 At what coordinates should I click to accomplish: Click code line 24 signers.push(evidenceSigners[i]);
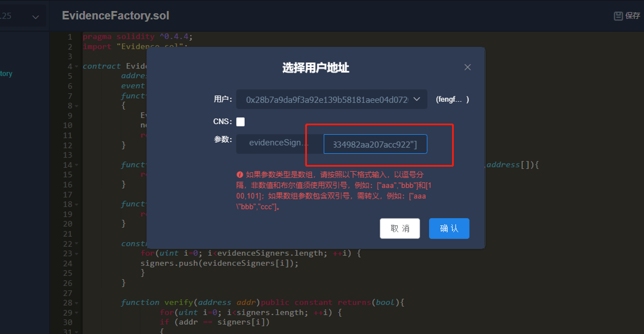click(x=219, y=263)
